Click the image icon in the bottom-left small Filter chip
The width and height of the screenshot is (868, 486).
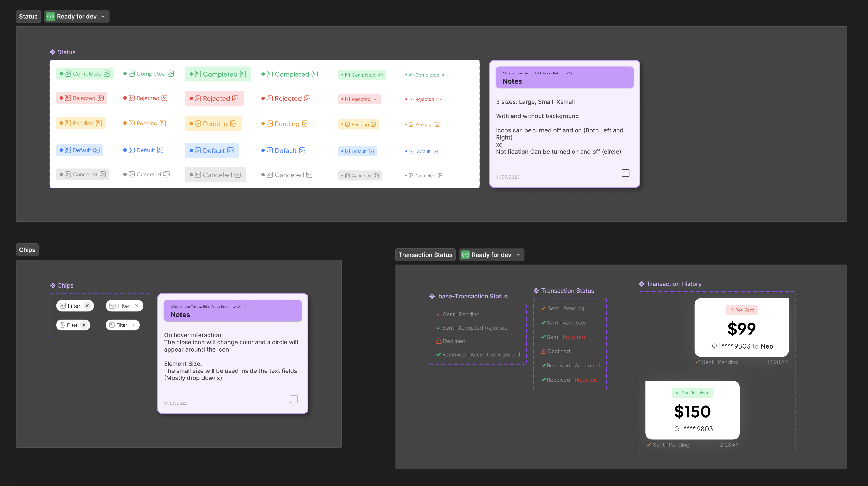point(62,325)
